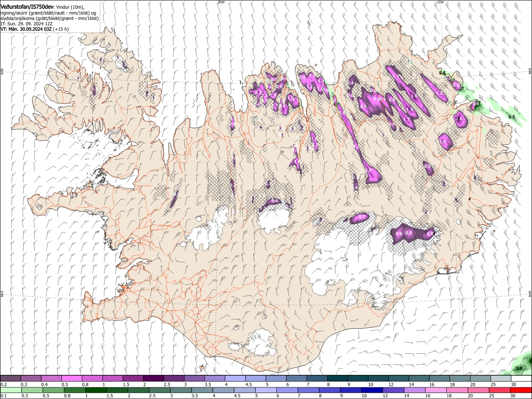532x399 pixels.
Task: Click the '3.0' snowfall value on the map
Action: pos(414,96)
